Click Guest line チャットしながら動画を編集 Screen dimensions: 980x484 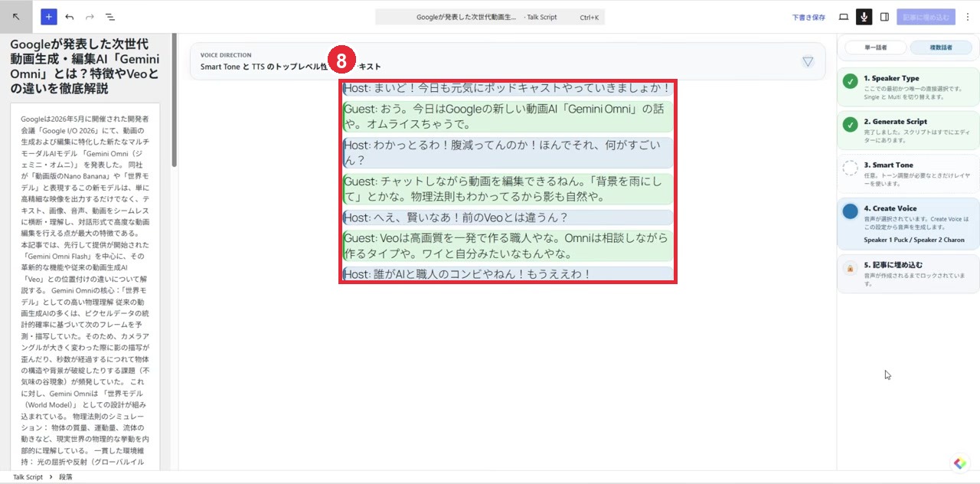508,189
